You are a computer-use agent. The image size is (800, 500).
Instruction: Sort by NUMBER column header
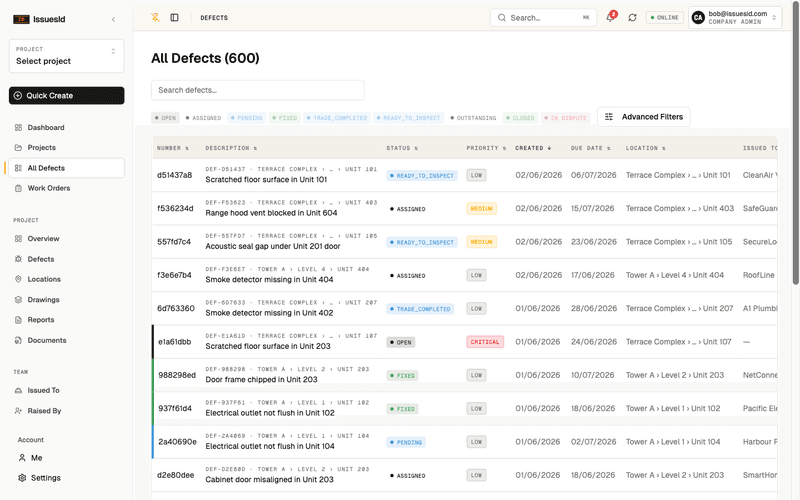point(173,148)
